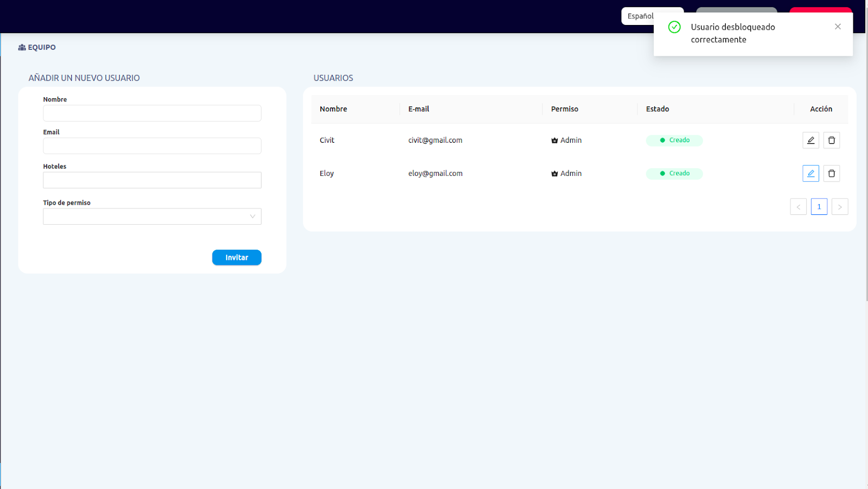Click Creado status badge for Civit
Image resolution: width=868 pixels, height=489 pixels.
pos(674,140)
